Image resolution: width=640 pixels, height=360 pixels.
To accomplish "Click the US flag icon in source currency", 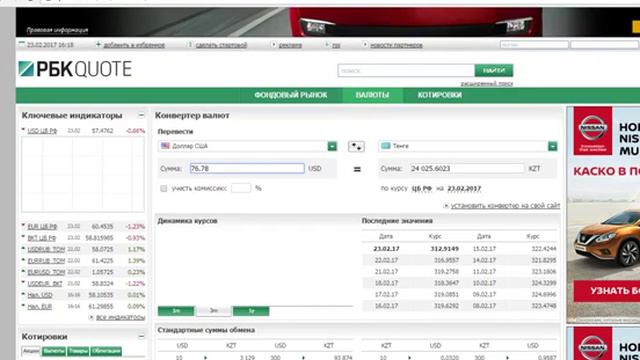I will coord(165,146).
